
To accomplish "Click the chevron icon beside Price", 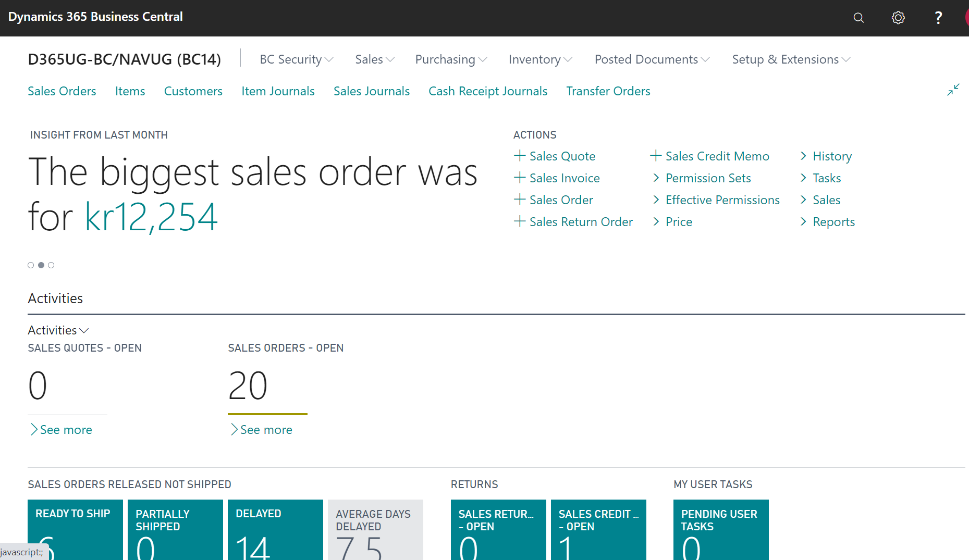I will point(656,221).
